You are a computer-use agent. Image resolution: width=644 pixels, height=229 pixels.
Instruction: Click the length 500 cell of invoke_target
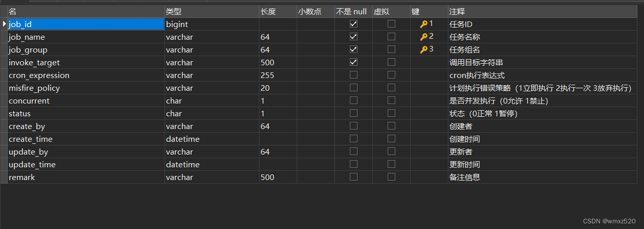click(278, 62)
